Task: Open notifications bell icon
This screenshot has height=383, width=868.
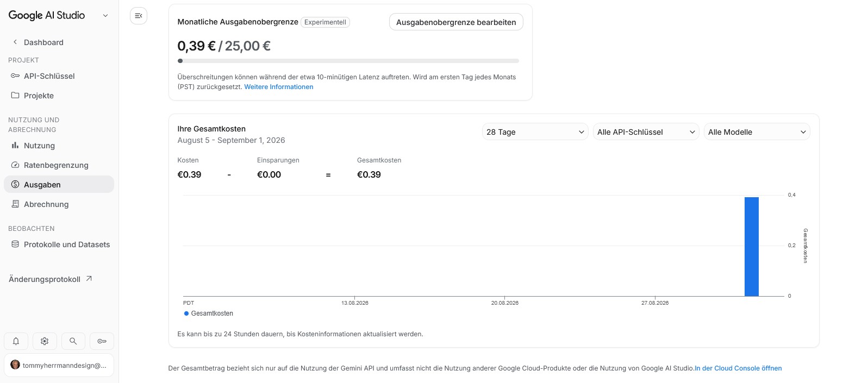Action: pyautogui.click(x=16, y=341)
